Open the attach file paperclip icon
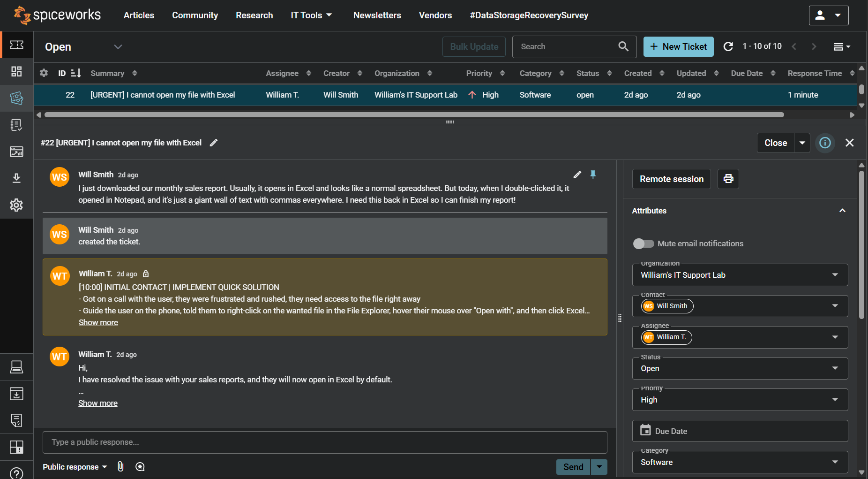Viewport: 868px width, 479px height. click(120, 466)
